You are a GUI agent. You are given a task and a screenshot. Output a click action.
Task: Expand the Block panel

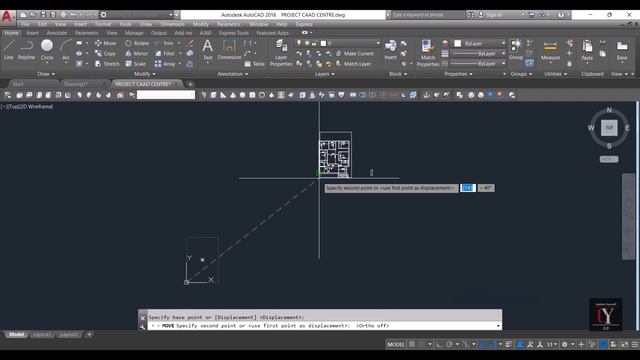(398, 74)
